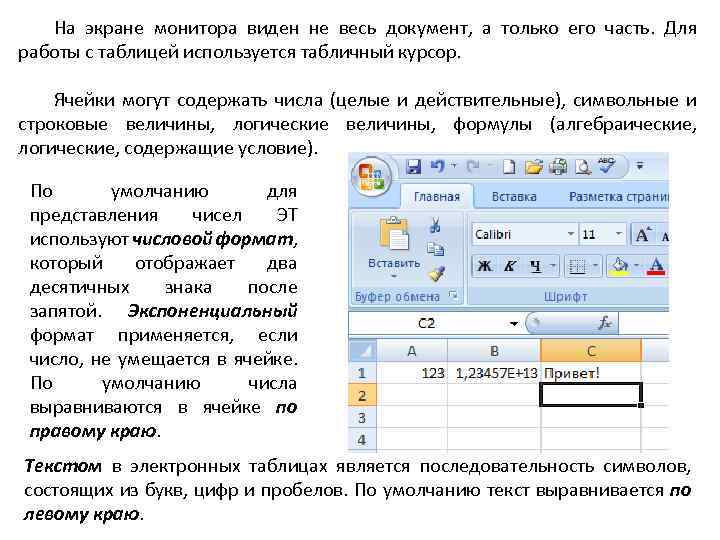Open the borders dropdown arrow

point(595,265)
